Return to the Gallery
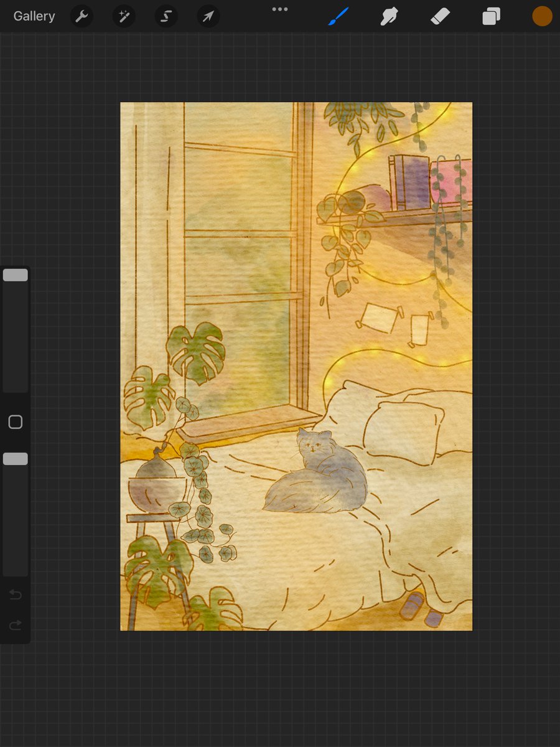The image size is (560, 747). coord(34,16)
